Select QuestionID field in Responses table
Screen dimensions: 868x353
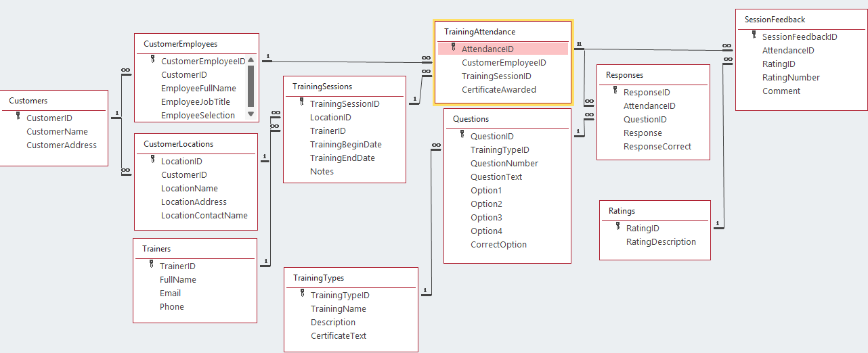point(645,119)
